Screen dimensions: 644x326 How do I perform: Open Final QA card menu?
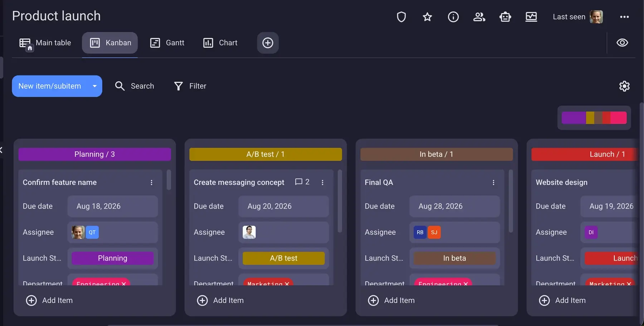[x=493, y=183]
